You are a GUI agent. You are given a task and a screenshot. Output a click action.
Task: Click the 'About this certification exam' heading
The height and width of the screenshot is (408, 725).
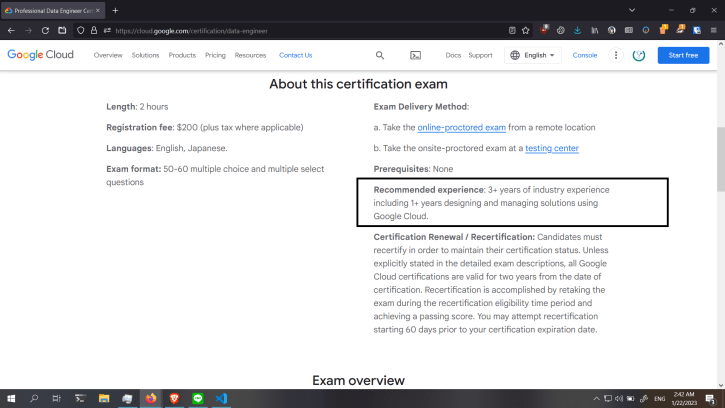click(358, 84)
